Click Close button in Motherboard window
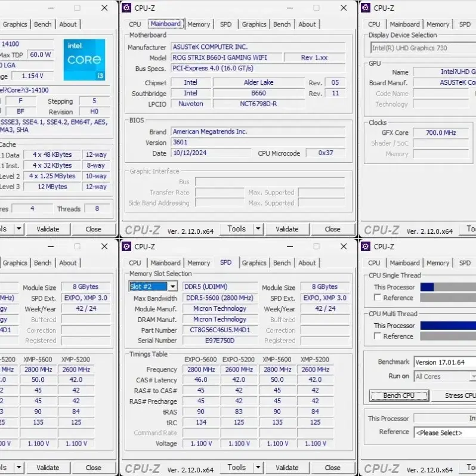This screenshot has width=476, height=476. coord(332,229)
